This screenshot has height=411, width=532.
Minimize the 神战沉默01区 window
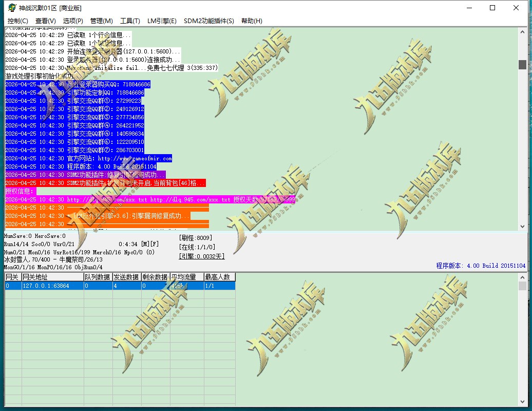click(469, 8)
